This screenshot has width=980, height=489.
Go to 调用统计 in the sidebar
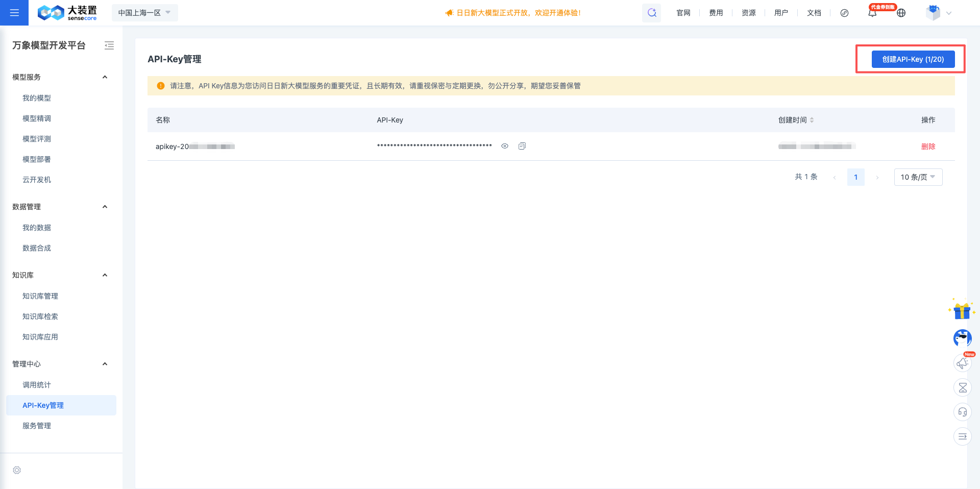[37, 385]
